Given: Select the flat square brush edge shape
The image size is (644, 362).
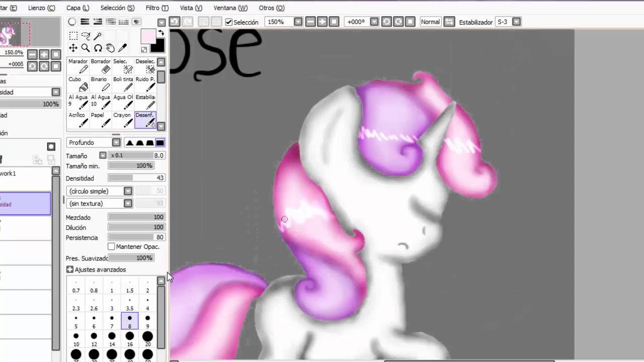Looking at the screenshot, I should coord(160,143).
